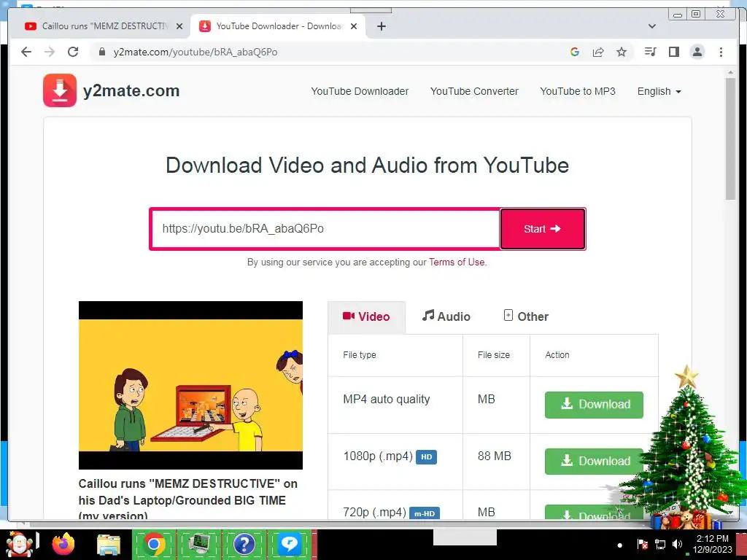This screenshot has height=560, width=747.
Task: Open the media control icon in toolbar
Action: pyautogui.click(x=650, y=52)
